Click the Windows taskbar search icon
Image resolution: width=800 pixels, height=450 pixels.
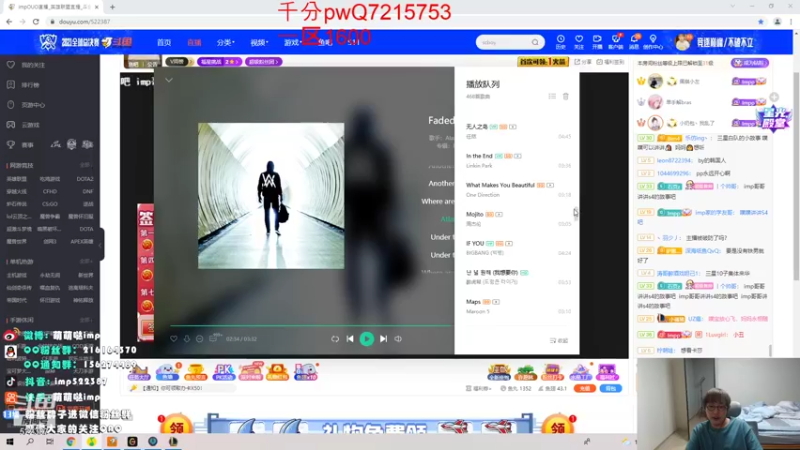point(30,442)
